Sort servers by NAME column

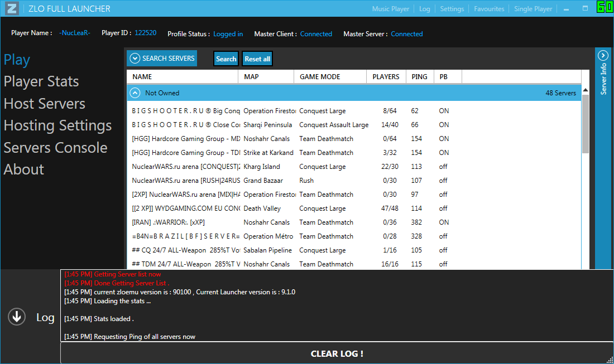tap(183, 76)
